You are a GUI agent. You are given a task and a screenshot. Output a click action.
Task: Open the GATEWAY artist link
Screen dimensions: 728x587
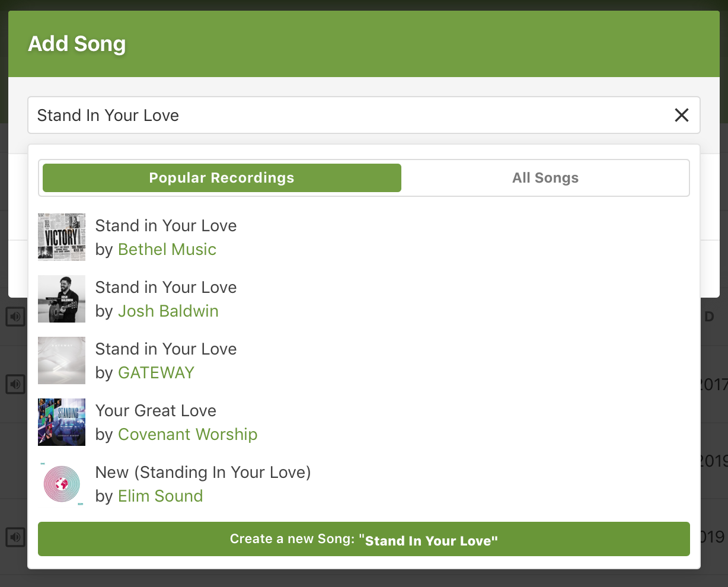click(156, 373)
